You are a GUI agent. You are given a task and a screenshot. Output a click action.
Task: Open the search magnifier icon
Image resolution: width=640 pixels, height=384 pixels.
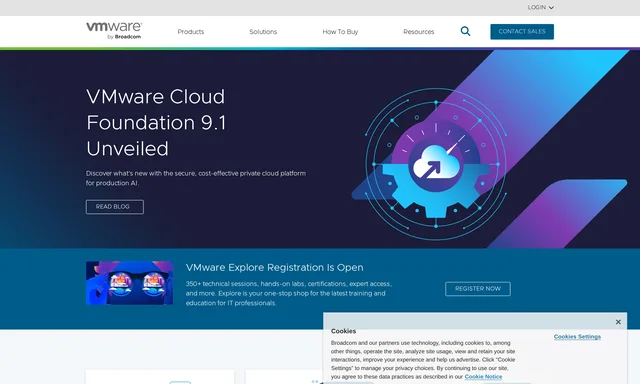tap(465, 31)
